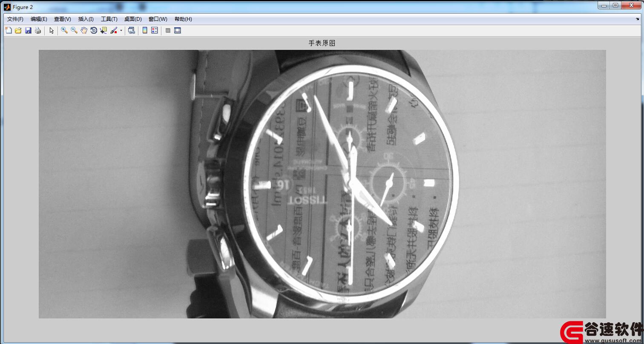Open the 窗口(W) menu

click(158, 19)
